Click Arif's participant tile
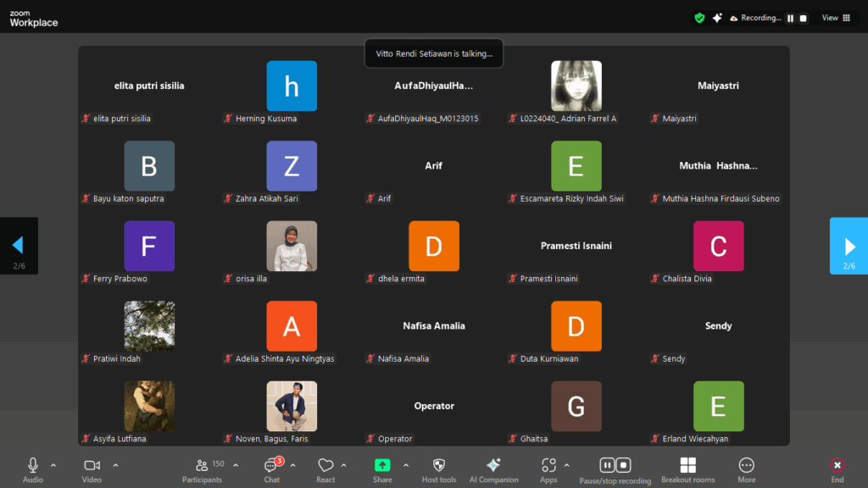 click(434, 166)
